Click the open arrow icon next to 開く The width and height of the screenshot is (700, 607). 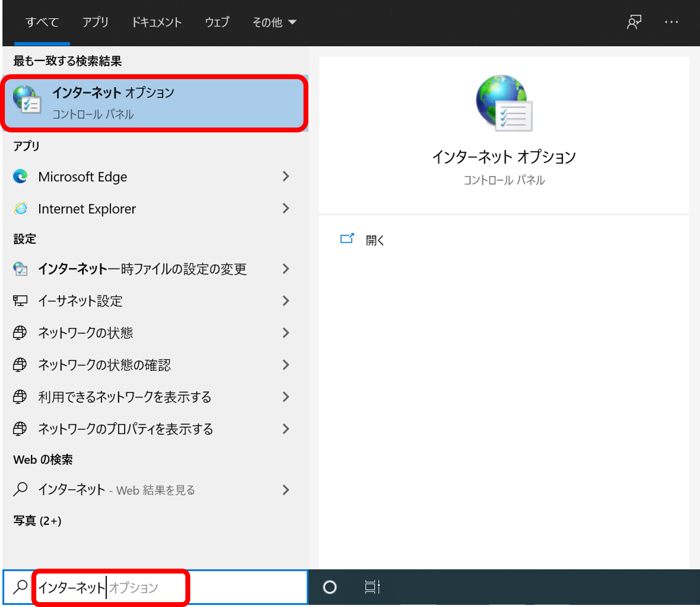tap(347, 239)
